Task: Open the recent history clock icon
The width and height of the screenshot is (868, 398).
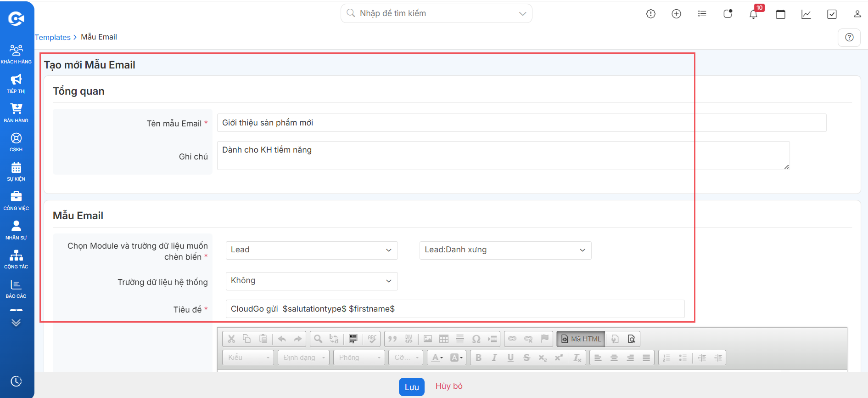Action: pos(16,381)
